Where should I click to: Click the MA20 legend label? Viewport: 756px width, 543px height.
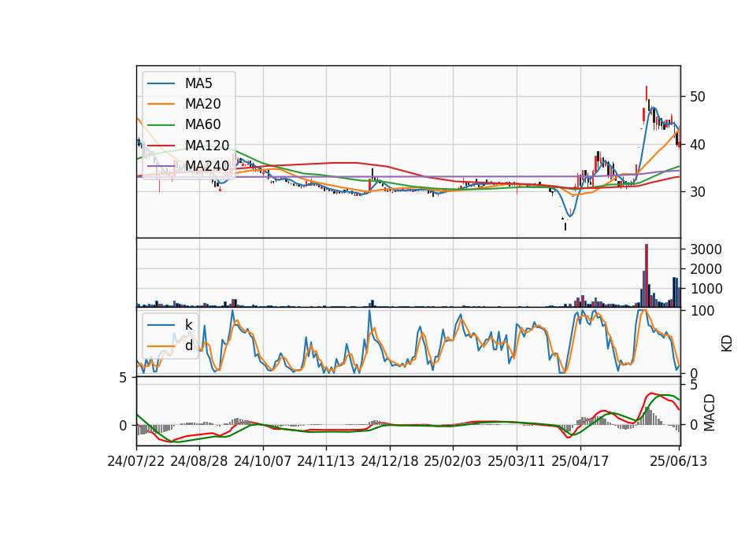coord(203,104)
